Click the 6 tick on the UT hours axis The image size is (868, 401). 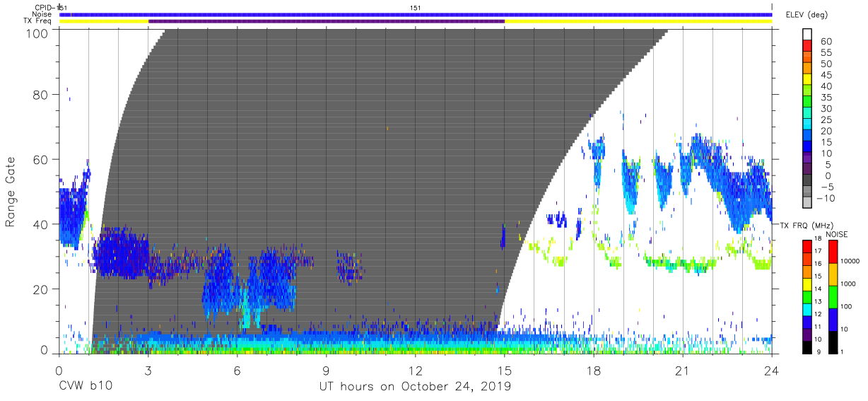point(237,370)
